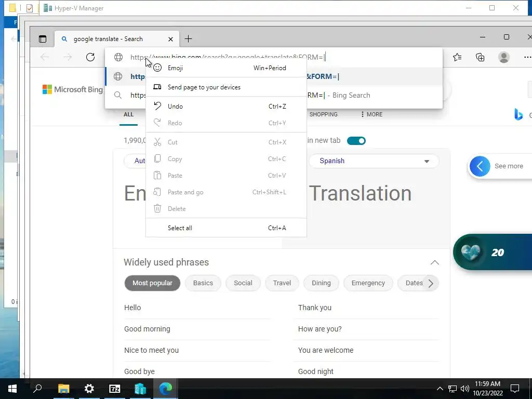
Task: Open notification center icon
Action: point(515,388)
